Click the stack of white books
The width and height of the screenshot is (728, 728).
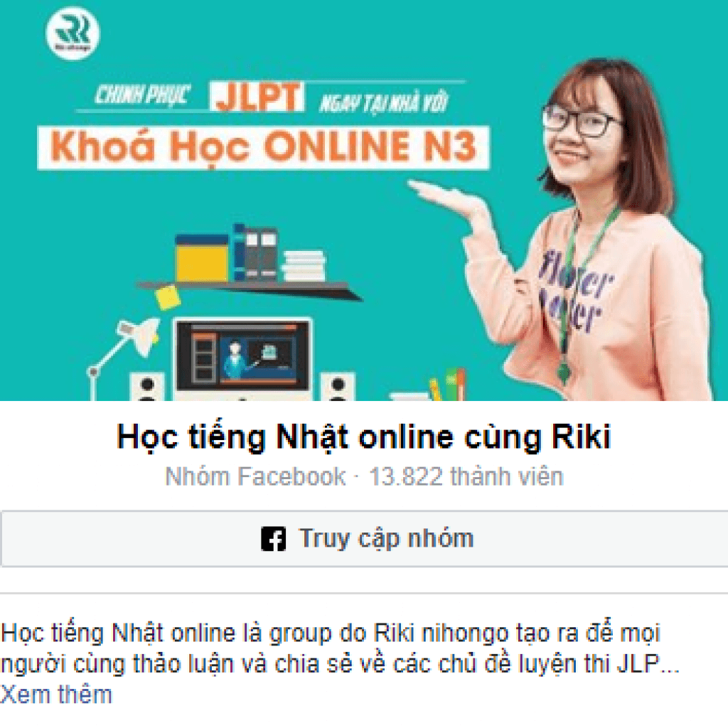point(303,266)
